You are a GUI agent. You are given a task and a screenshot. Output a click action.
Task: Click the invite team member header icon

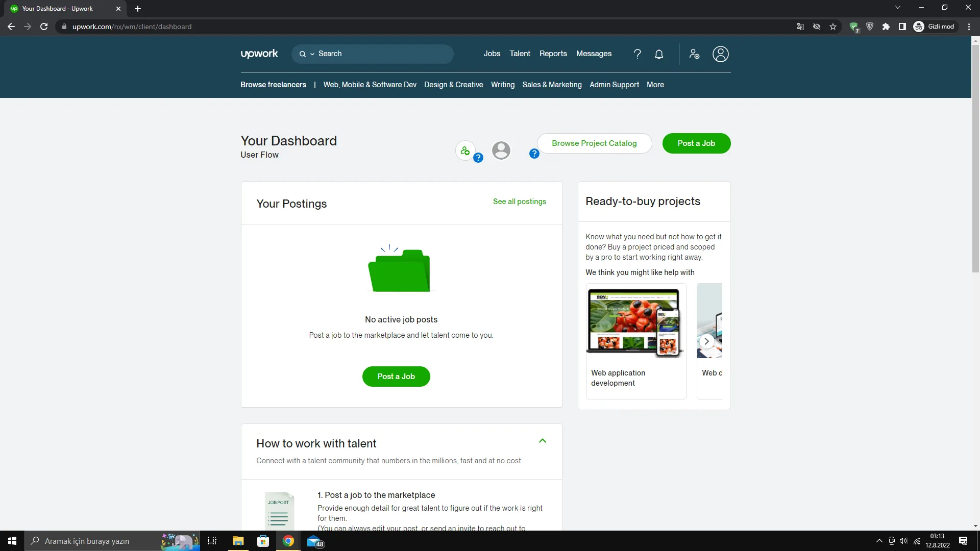[694, 54]
